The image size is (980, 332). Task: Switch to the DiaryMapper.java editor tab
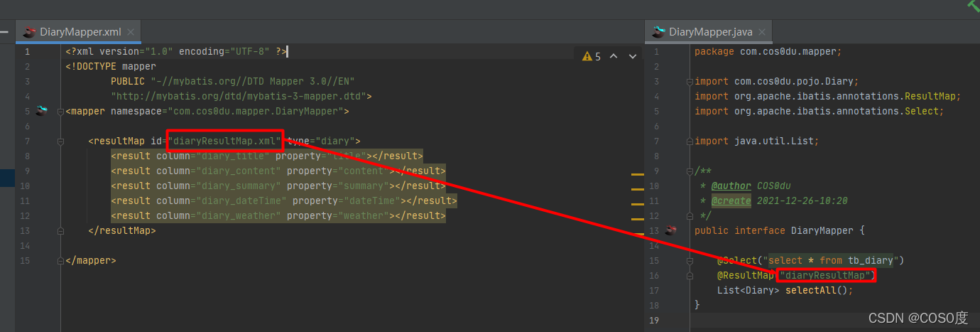pyautogui.click(x=709, y=32)
